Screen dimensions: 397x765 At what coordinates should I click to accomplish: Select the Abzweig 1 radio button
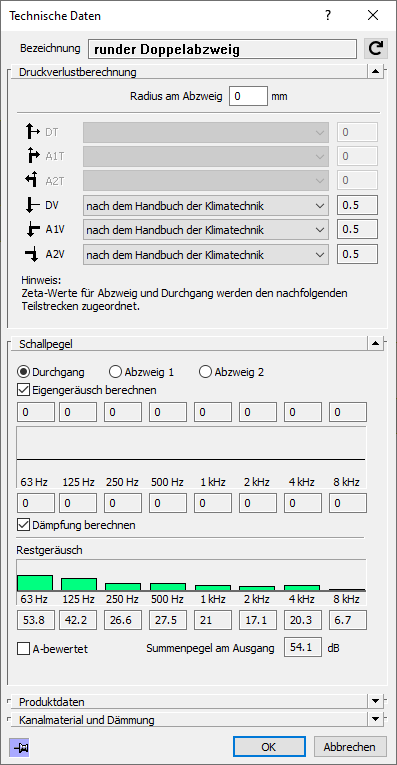click(116, 372)
